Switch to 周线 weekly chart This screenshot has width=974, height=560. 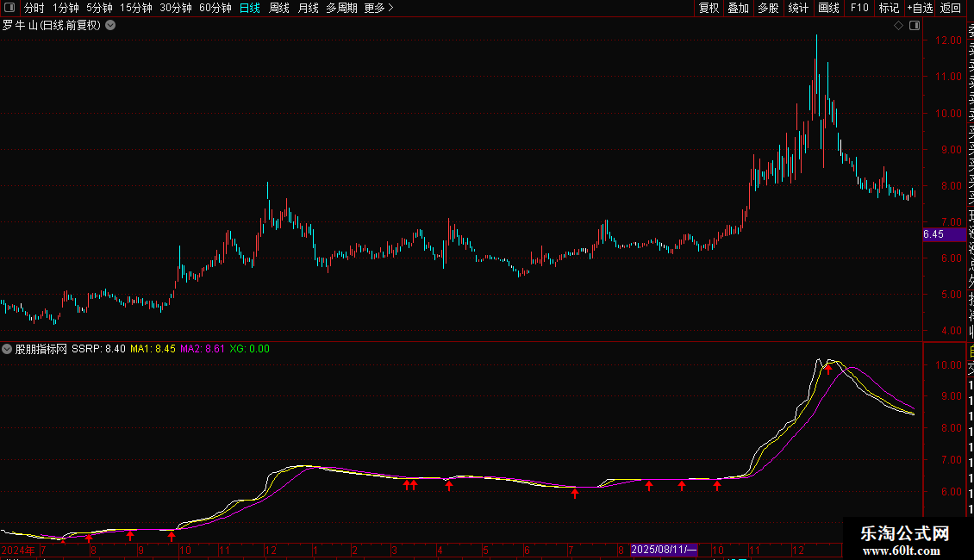tap(279, 8)
